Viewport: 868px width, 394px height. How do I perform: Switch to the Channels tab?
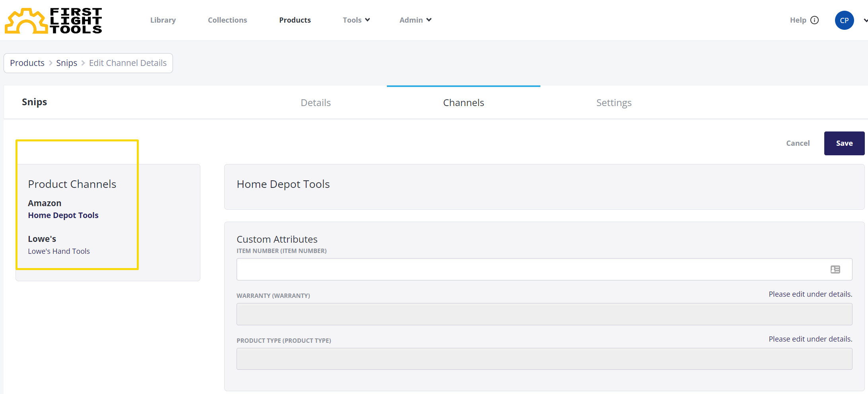[x=464, y=103]
